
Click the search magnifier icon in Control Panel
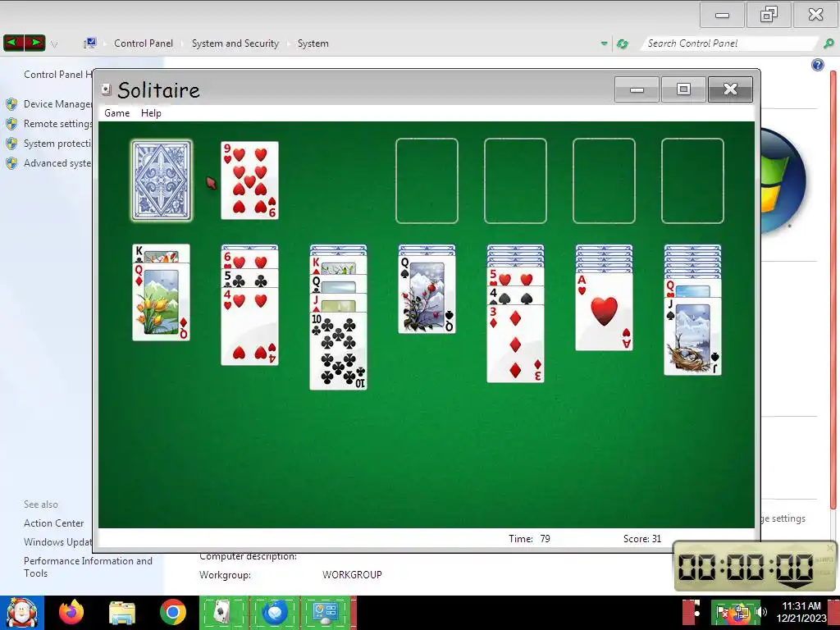[829, 43]
